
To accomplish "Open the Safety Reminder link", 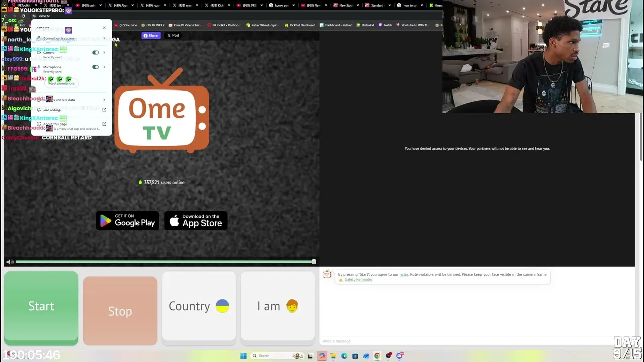I will click(358, 280).
